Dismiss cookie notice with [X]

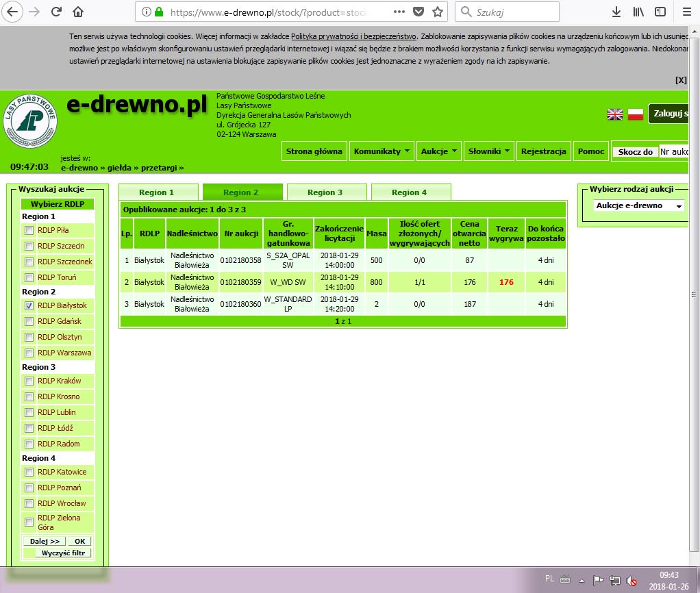[681, 80]
